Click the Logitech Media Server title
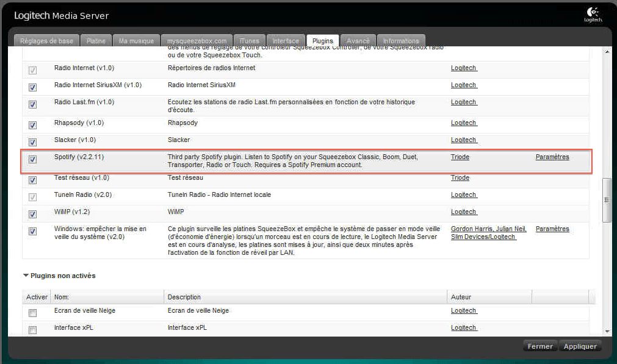The height and width of the screenshot is (364, 617). click(x=62, y=16)
